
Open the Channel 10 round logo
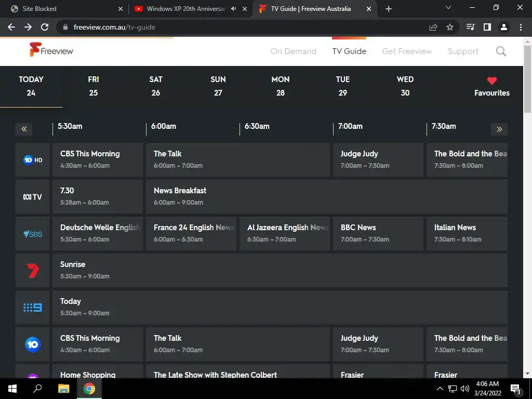pos(33,344)
